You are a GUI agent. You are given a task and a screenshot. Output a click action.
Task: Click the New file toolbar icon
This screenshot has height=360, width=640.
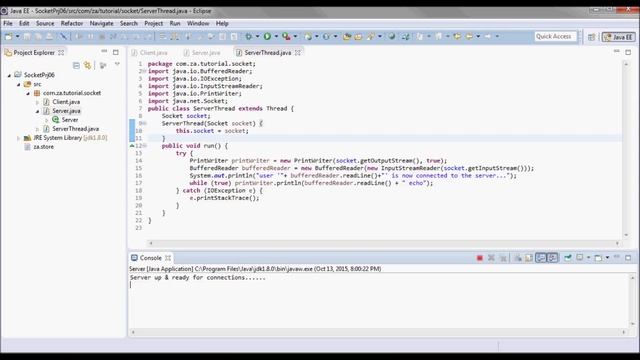[8, 37]
